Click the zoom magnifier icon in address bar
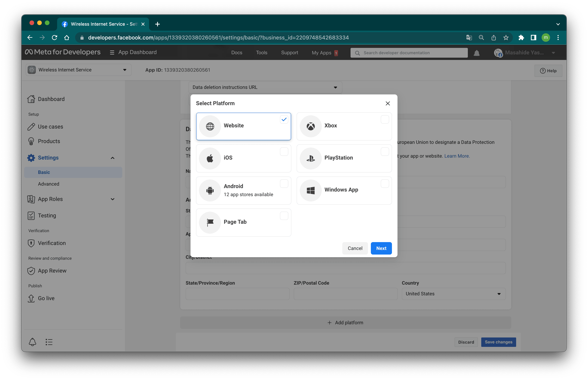The width and height of the screenshot is (588, 380). (481, 38)
